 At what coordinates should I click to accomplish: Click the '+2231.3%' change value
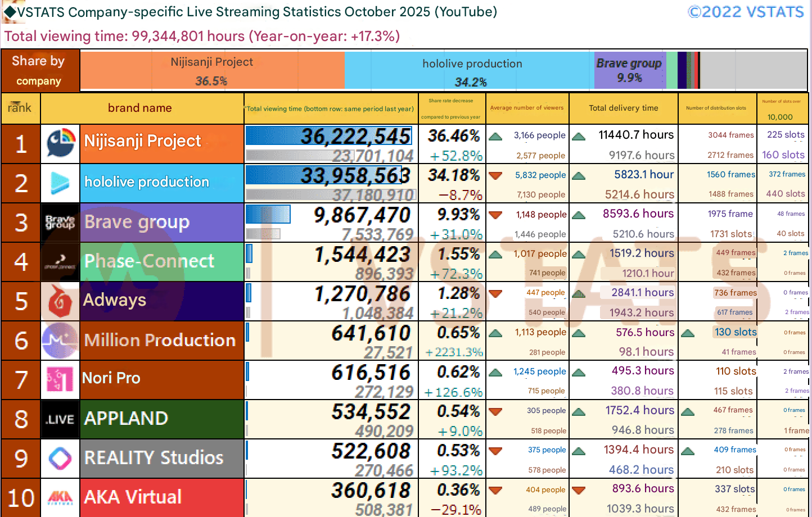[x=454, y=352]
